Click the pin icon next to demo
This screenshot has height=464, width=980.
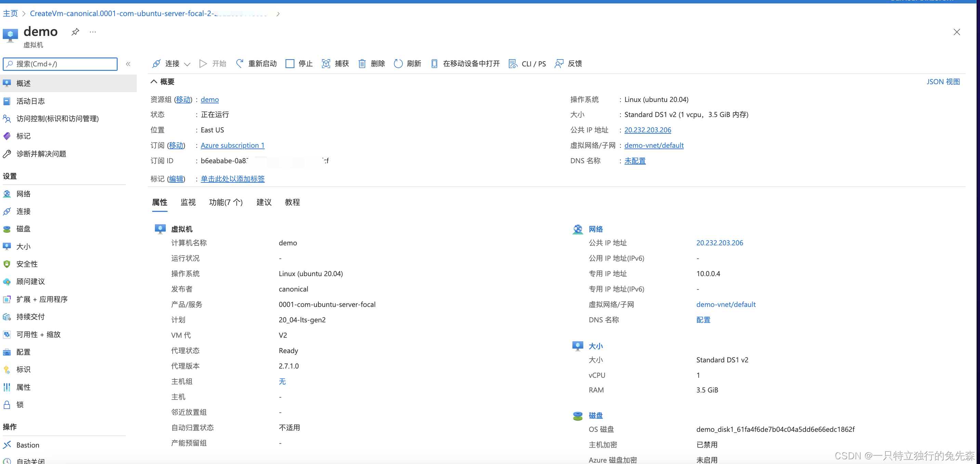tap(75, 32)
